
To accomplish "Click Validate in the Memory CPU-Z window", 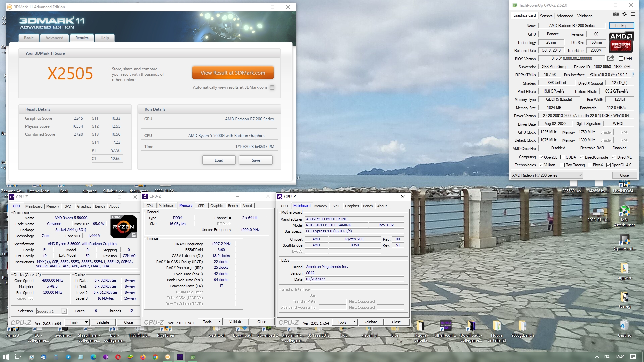I will 236,322.
